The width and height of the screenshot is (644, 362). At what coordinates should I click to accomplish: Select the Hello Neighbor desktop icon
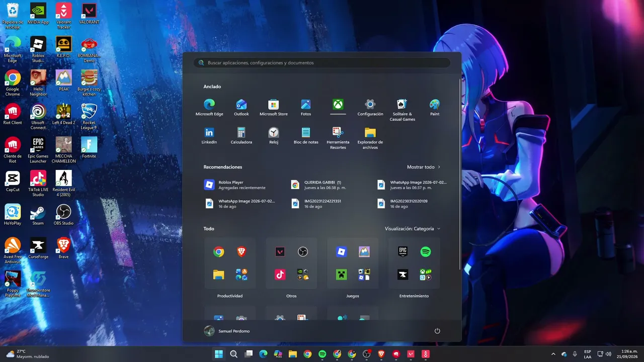pos(38,83)
